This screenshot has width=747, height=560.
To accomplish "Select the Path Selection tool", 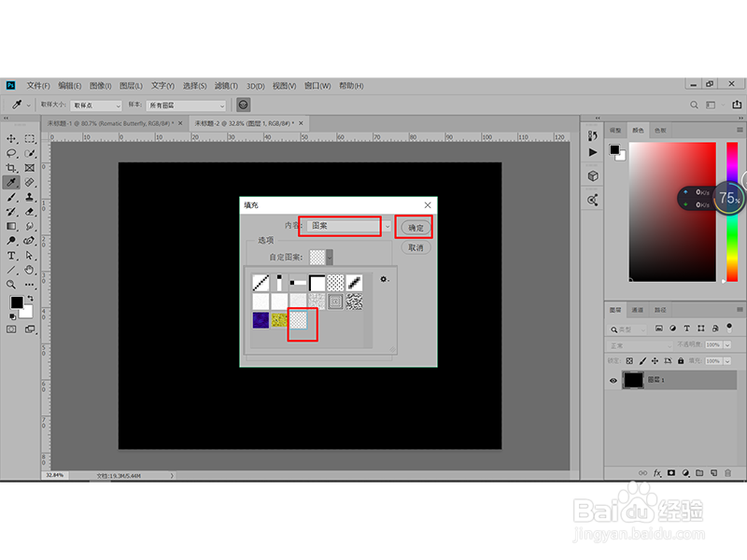I will tap(30, 256).
